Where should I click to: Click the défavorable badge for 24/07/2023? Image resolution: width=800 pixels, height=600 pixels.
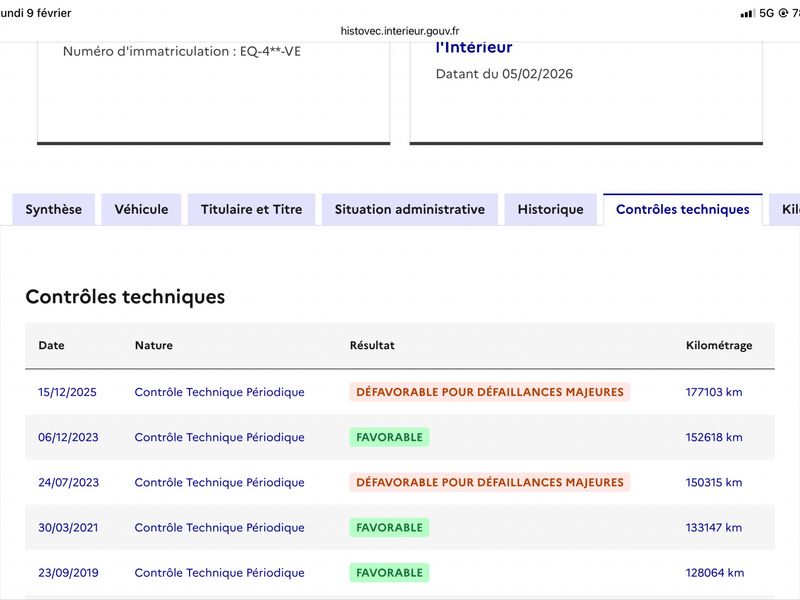490,482
